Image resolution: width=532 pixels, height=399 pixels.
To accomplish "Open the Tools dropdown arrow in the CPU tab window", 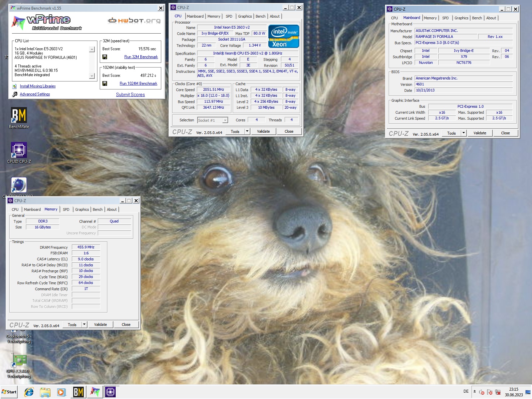I will 247,131.
